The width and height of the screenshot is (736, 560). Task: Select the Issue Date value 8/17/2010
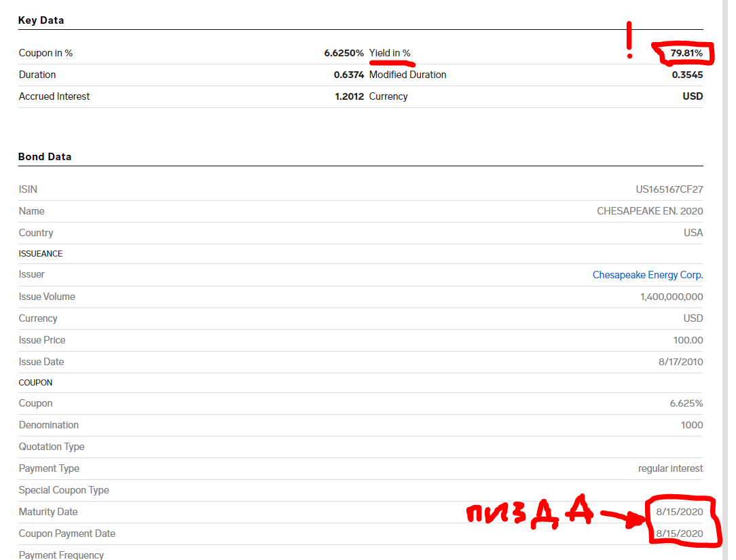tap(680, 362)
